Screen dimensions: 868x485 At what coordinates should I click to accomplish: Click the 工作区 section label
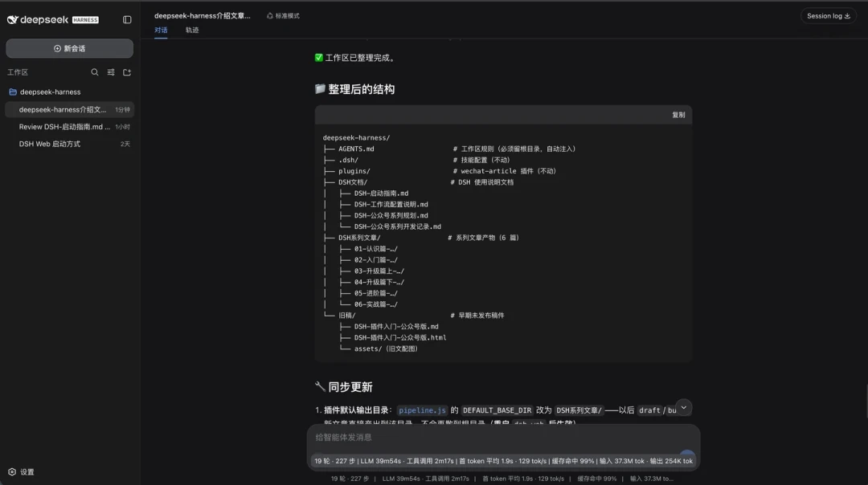click(x=18, y=72)
